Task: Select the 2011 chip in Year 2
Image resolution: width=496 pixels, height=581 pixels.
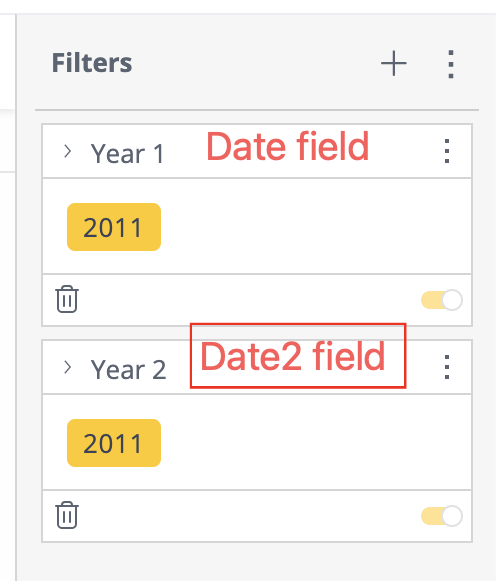Action: (x=114, y=443)
